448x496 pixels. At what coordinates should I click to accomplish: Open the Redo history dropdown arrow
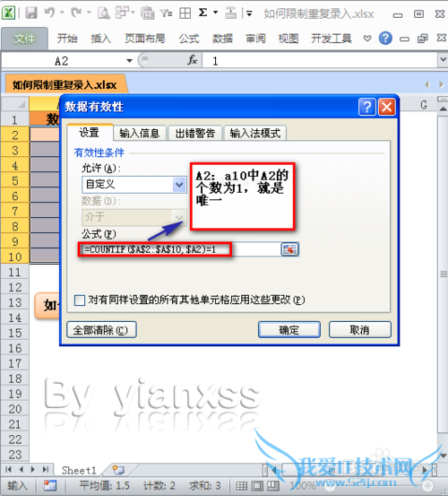click(x=89, y=13)
